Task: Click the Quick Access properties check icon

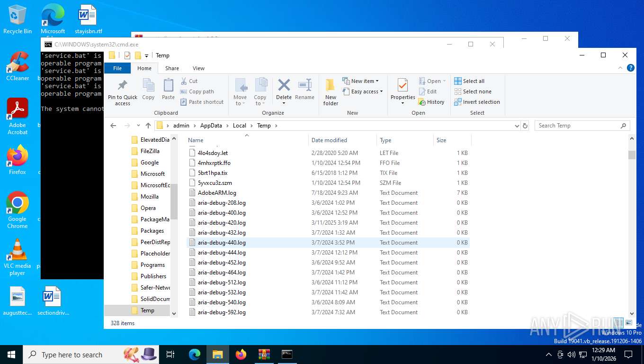Action: pyautogui.click(x=127, y=55)
